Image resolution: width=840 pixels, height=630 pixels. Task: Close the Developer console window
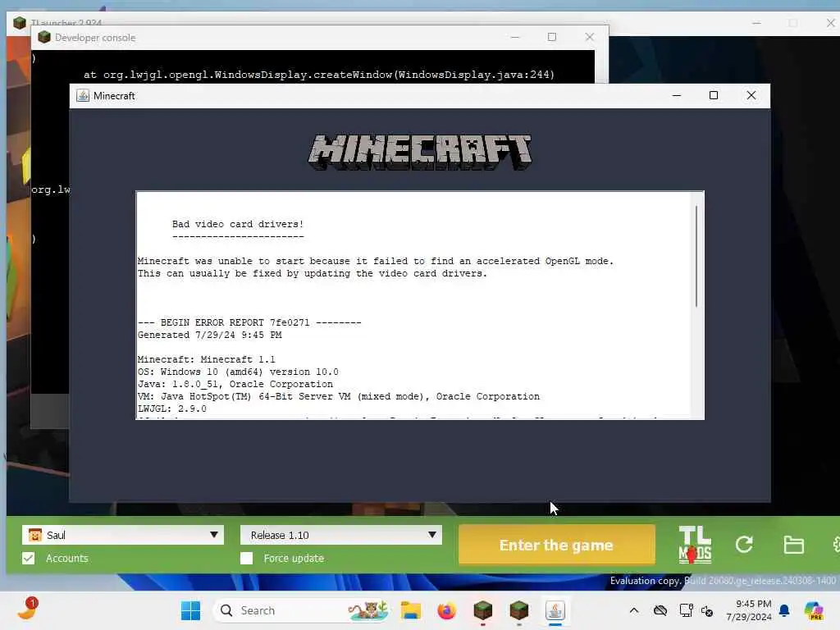[589, 37]
